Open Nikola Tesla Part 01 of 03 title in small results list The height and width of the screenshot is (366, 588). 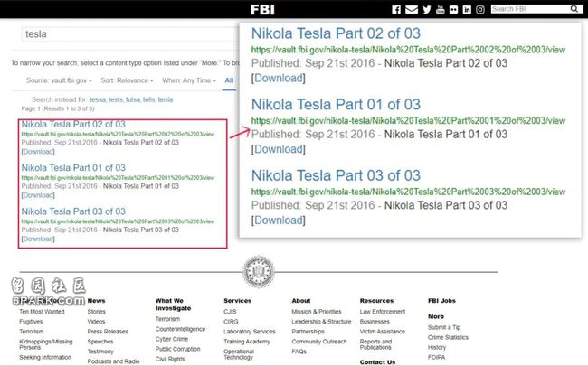click(x=73, y=168)
